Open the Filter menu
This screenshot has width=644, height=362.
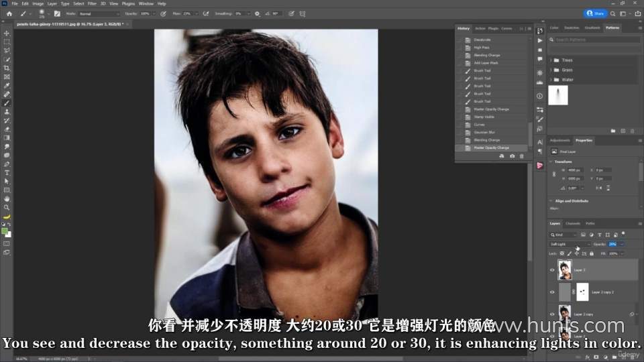point(92,3)
